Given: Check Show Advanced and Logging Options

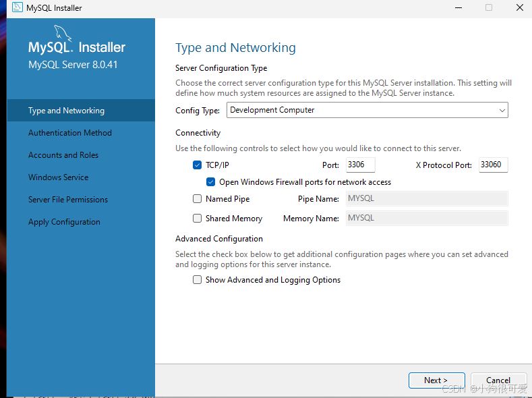Looking at the screenshot, I should (x=197, y=279).
